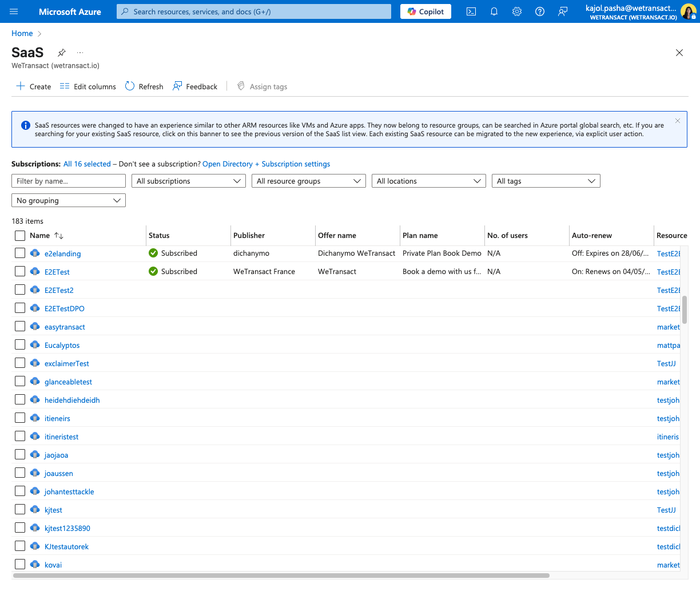This screenshot has width=700, height=591.
Task: Check the box for E2ETest
Action: click(20, 271)
